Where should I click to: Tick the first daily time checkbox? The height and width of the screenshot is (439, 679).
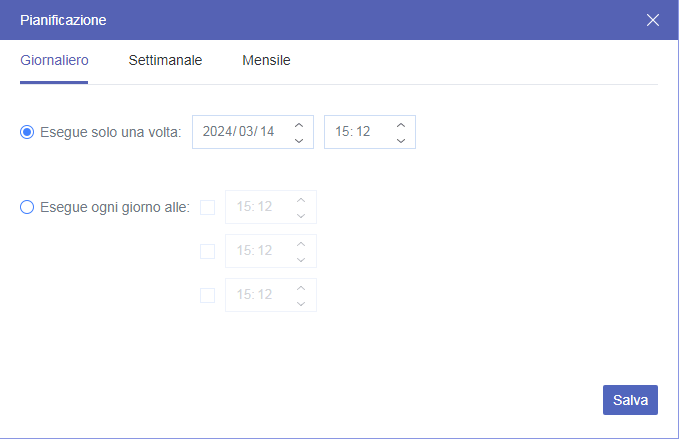pyautogui.click(x=208, y=208)
